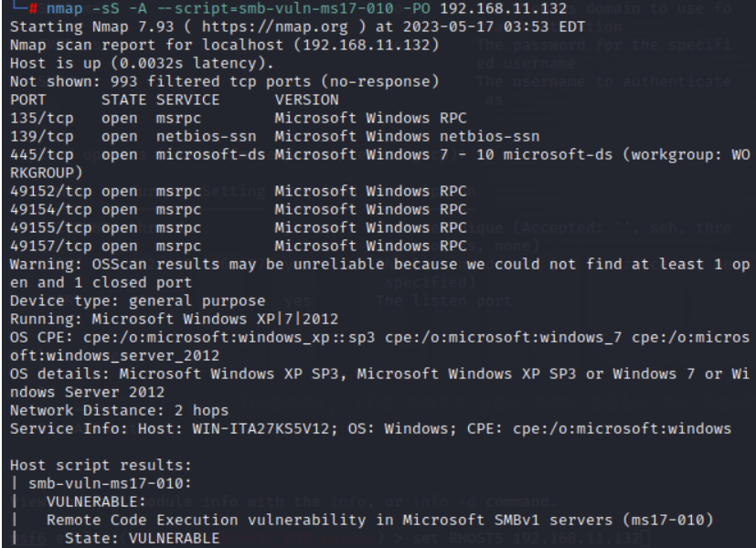Click the 49157/tcp port row
Screen dimensions: 756x548
pos(239,246)
